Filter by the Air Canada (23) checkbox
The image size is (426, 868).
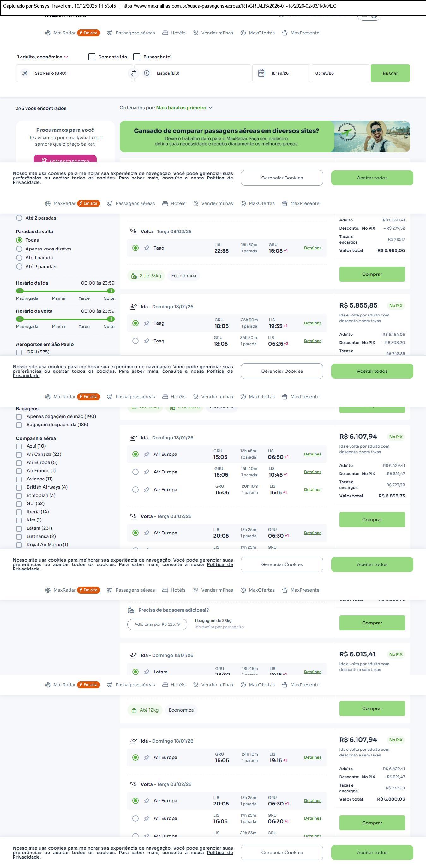coord(19,455)
